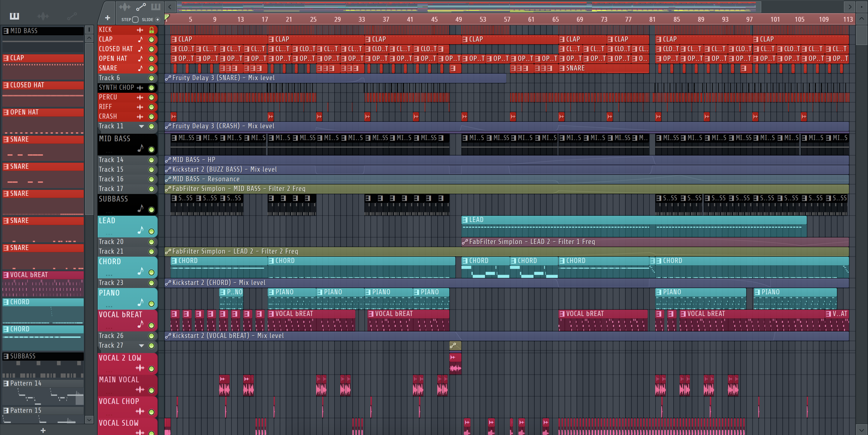This screenshot has height=435, width=868.
Task: Select the LEAD pattern clip in playlist
Action: [634, 226]
